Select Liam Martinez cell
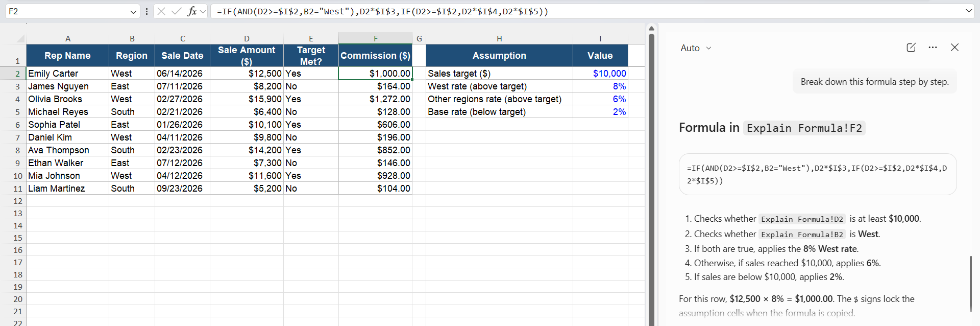The height and width of the screenshot is (326, 980). click(67, 189)
